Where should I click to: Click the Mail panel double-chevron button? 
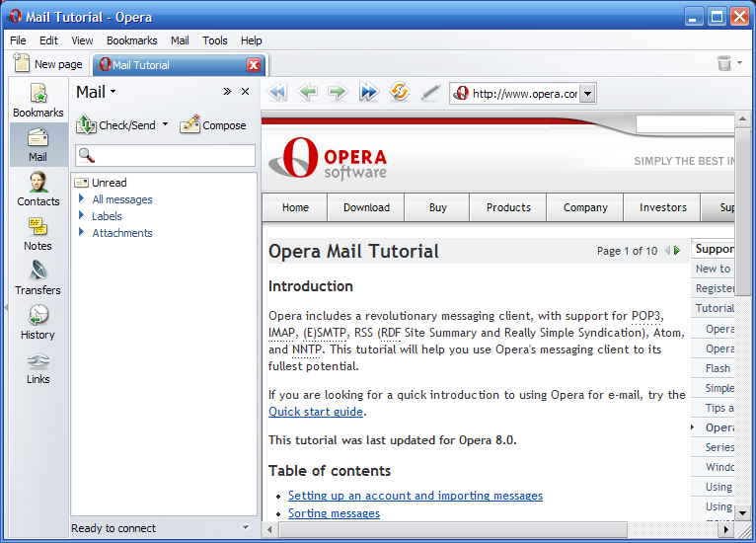coord(227,92)
